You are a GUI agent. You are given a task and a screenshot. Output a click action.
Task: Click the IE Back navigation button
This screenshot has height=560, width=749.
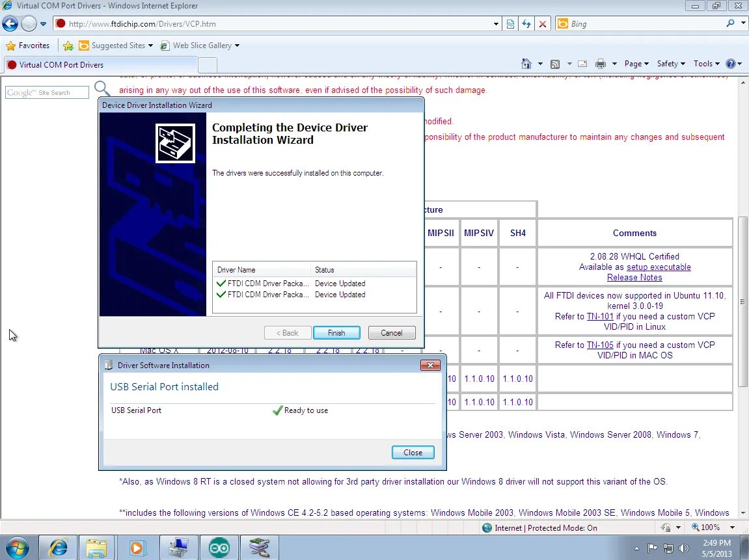point(10,23)
